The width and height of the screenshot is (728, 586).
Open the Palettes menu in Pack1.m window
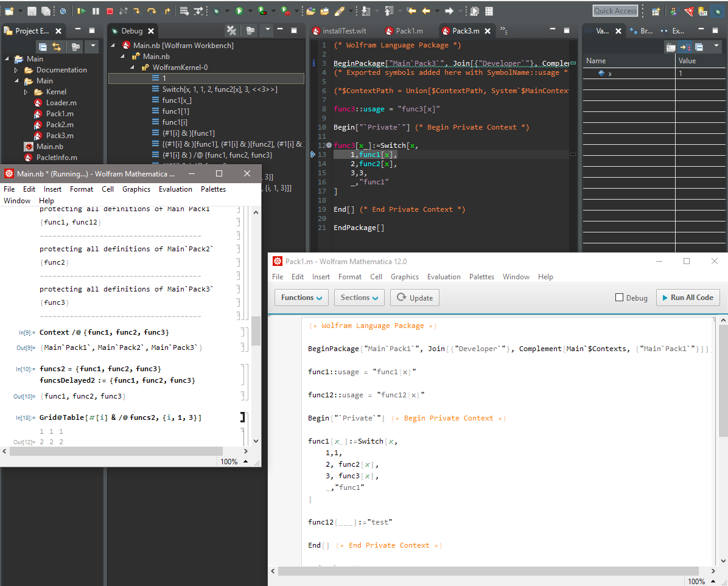click(481, 277)
